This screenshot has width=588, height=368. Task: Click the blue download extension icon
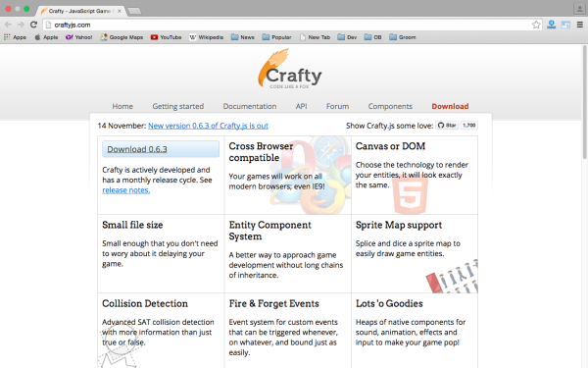click(551, 25)
